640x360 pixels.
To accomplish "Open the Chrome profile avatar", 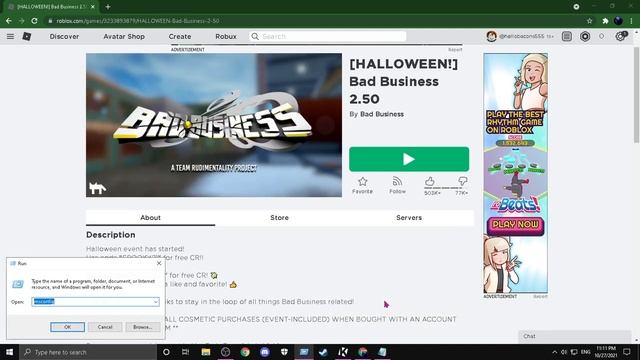I will pos(618,21).
